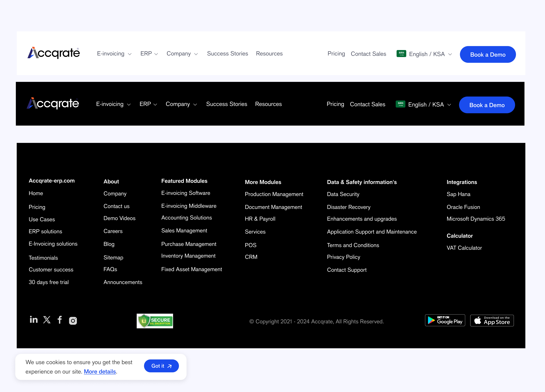This screenshot has width=545, height=392.
Task: Click the 30 days free trial footer link
Action: 48,282
